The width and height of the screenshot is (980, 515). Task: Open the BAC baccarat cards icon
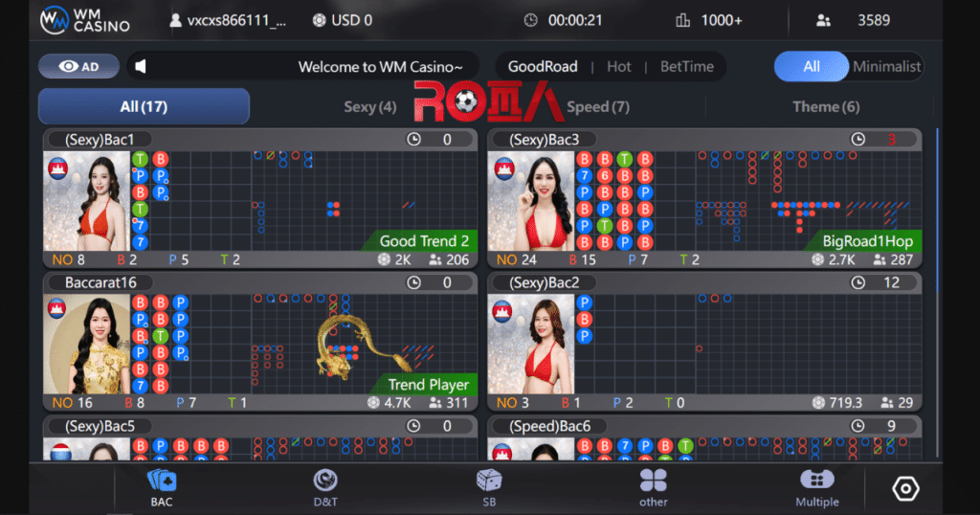tap(161, 481)
